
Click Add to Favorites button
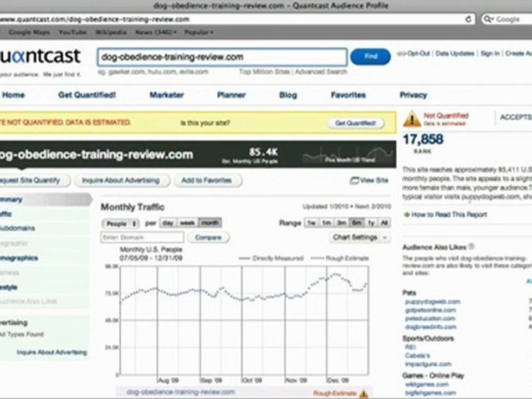pos(207,181)
